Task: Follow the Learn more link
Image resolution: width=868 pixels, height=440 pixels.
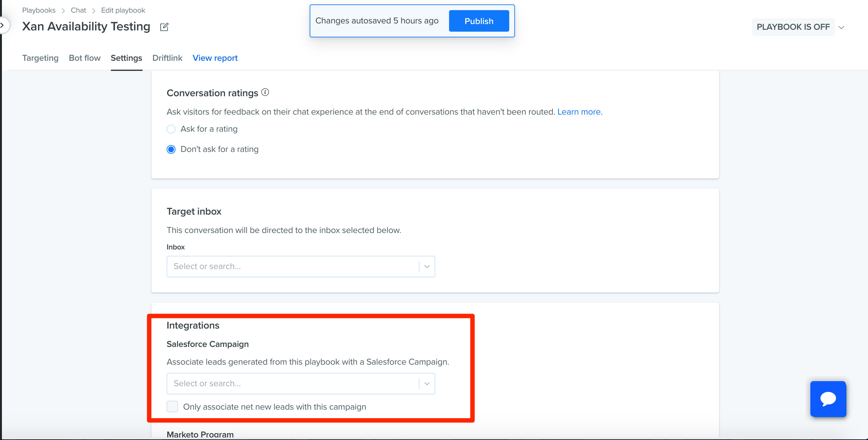Action: [580, 112]
